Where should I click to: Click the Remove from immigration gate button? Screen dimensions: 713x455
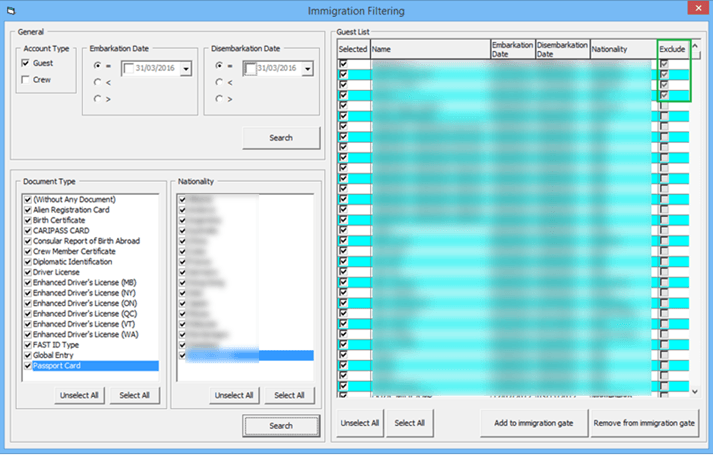point(644,423)
